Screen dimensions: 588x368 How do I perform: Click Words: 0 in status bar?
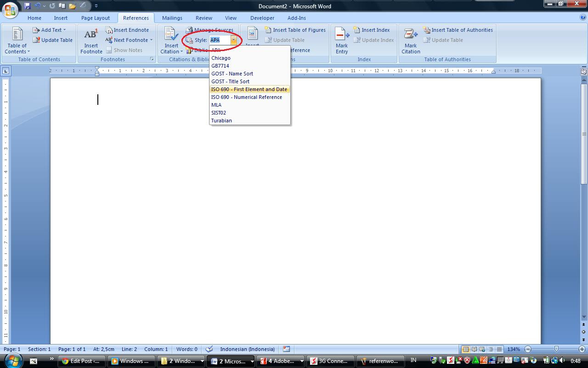tap(187, 349)
